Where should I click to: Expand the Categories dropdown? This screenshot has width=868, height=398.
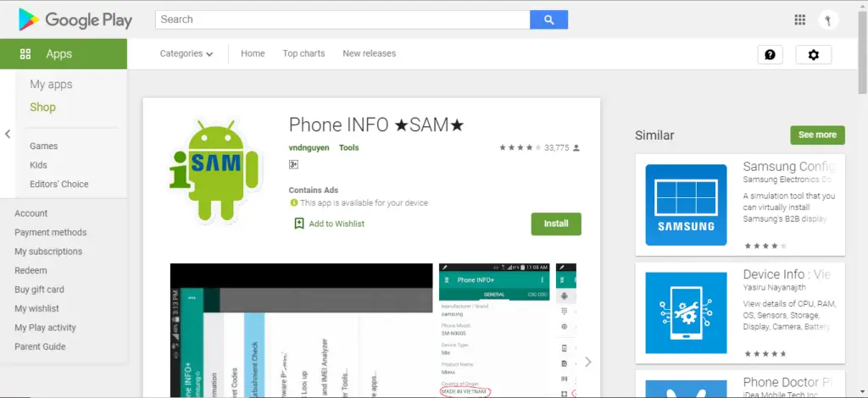186,53
